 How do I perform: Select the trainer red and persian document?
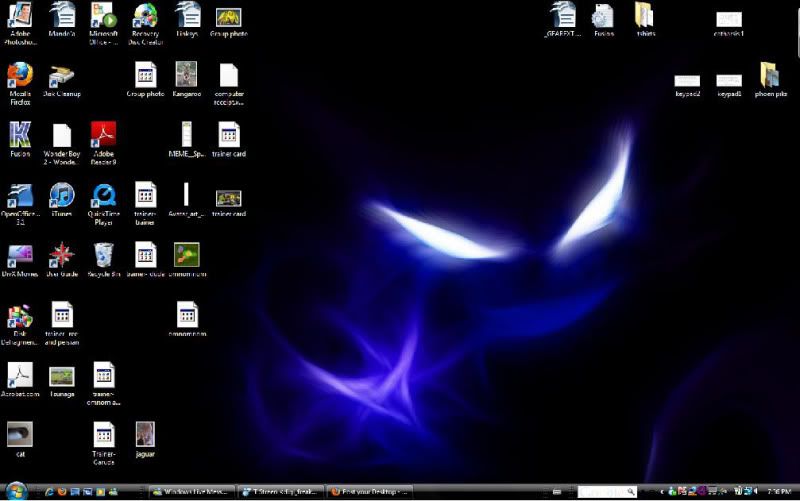pyautogui.click(x=62, y=315)
